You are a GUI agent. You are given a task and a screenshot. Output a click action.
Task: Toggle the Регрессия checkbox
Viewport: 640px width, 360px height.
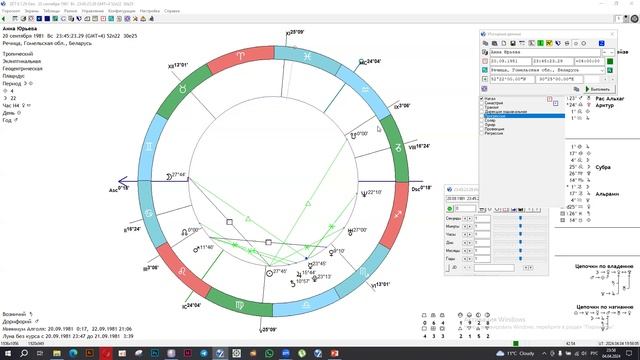click(x=482, y=133)
